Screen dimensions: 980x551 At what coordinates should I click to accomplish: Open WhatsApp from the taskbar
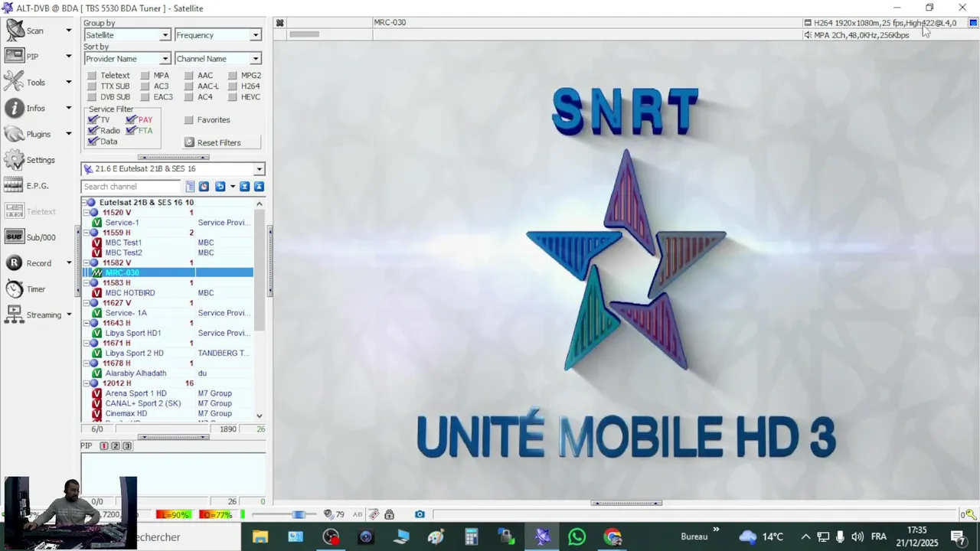(577, 537)
